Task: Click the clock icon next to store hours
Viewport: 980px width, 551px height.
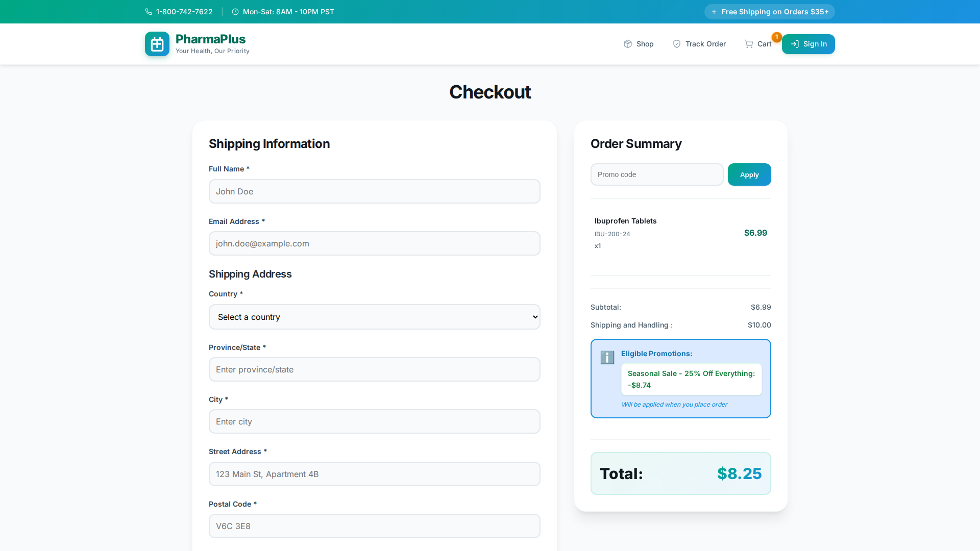Action: click(235, 11)
